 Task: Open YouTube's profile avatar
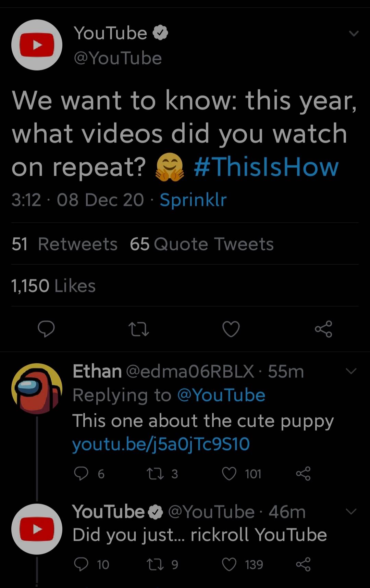36,45
